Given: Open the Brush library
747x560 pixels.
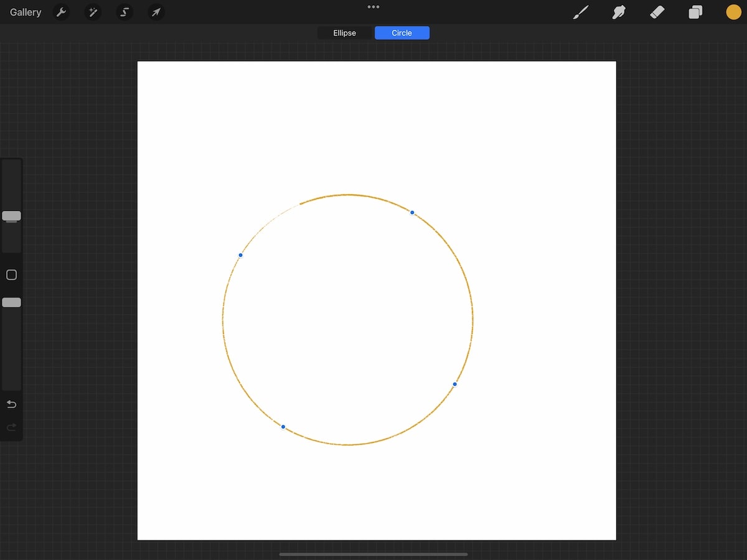Looking at the screenshot, I should [580, 12].
